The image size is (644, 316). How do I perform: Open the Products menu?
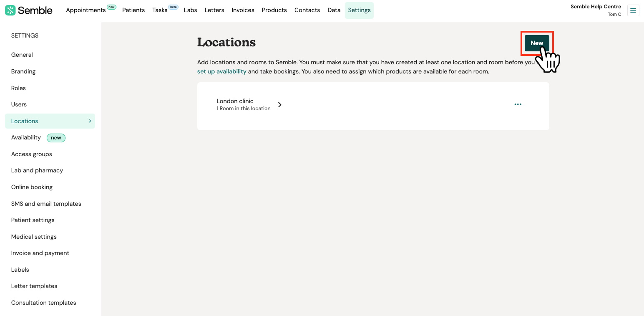point(274,10)
